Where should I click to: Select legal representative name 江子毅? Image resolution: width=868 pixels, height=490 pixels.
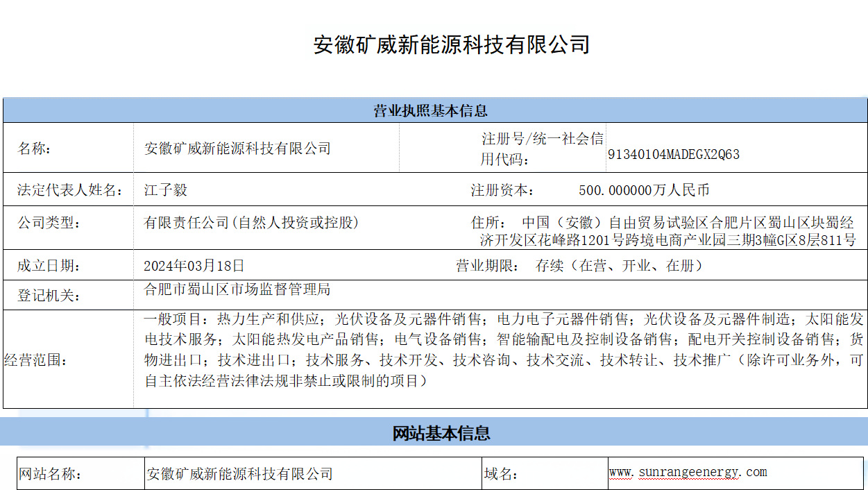[165, 190]
